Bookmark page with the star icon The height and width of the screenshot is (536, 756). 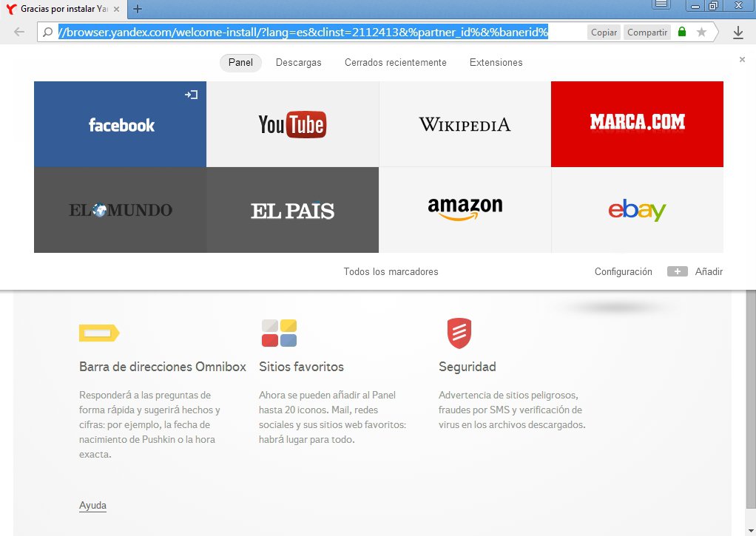pos(701,33)
